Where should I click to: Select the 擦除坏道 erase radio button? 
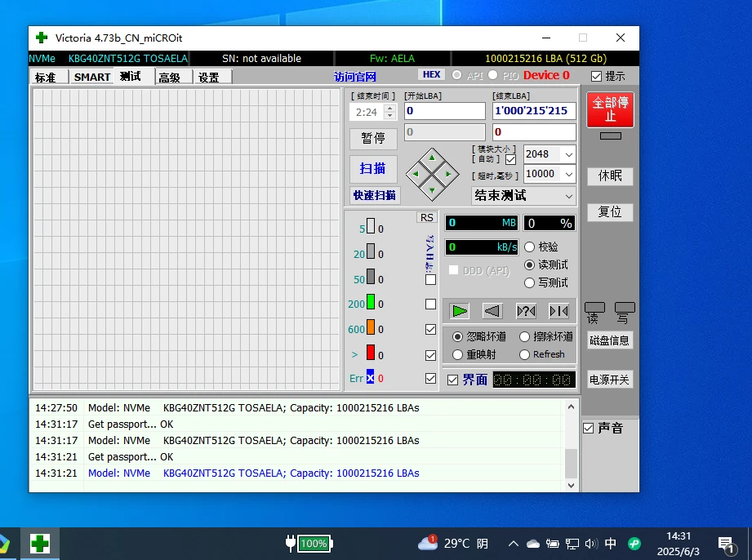coord(524,336)
